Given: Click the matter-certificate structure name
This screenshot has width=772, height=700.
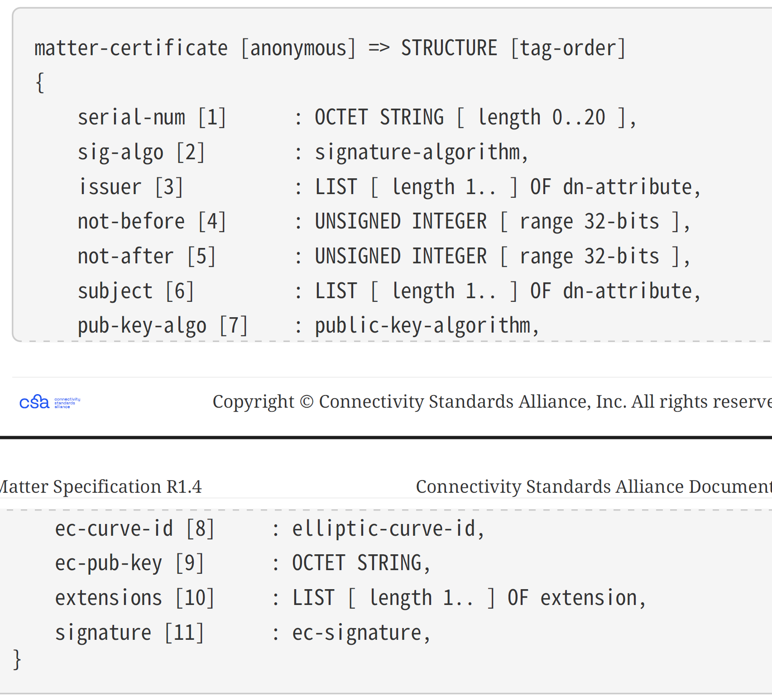Looking at the screenshot, I should click(x=131, y=48).
